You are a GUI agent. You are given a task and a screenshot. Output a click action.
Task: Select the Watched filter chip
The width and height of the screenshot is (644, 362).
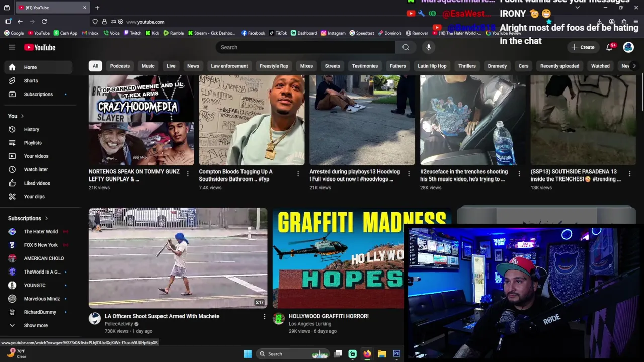600,66
